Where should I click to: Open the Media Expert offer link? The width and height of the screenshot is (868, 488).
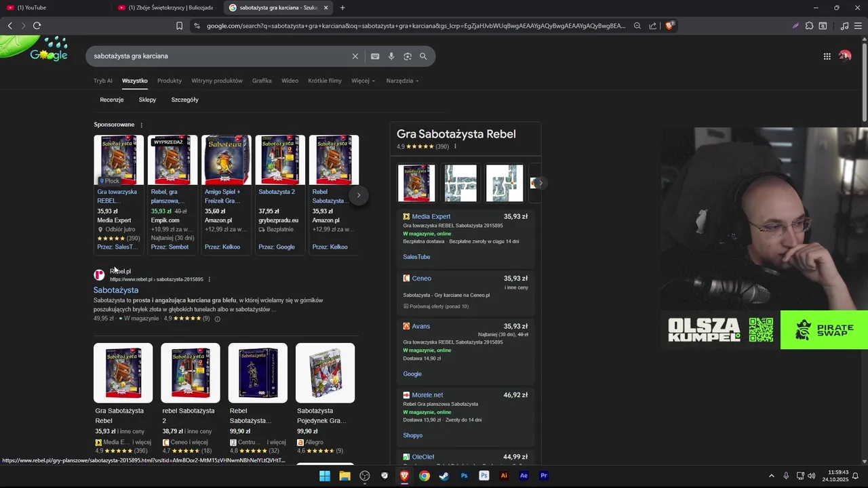[x=431, y=216]
